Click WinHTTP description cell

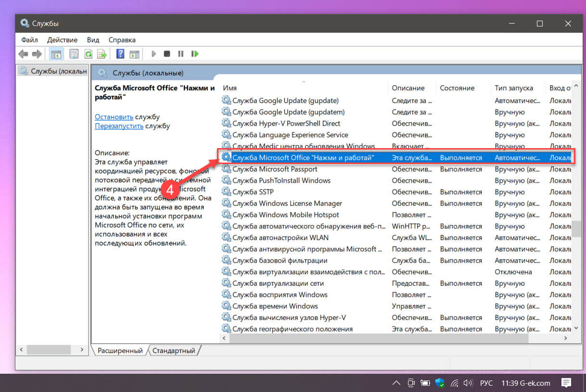411,226
